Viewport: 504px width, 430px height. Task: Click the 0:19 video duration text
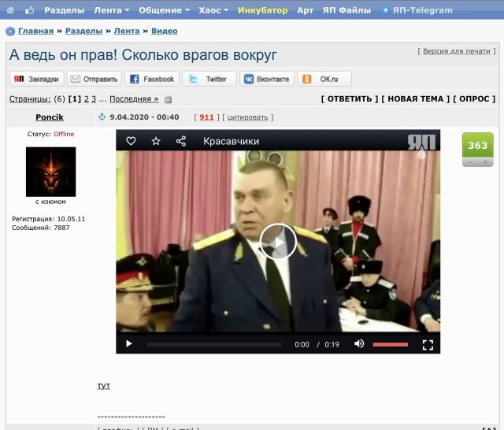[x=332, y=344]
